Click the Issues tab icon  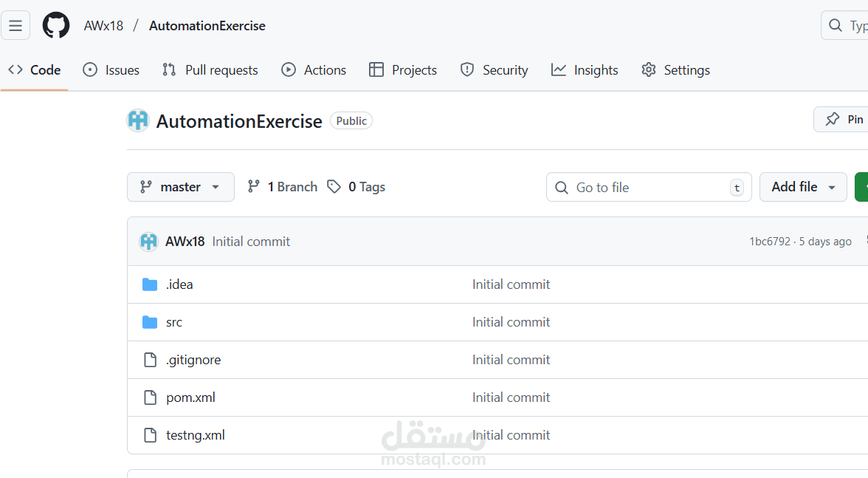point(89,69)
